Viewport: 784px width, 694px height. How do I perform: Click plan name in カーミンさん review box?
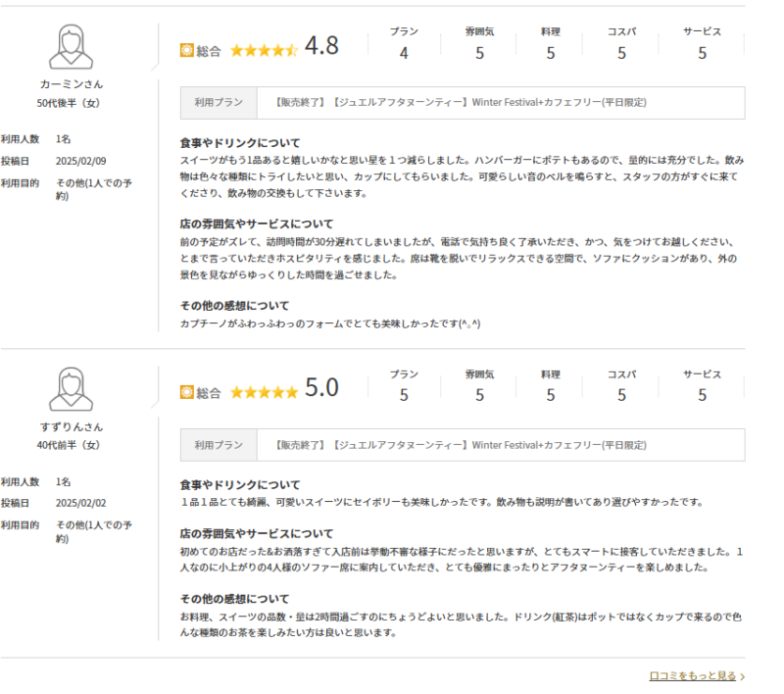coord(460,103)
